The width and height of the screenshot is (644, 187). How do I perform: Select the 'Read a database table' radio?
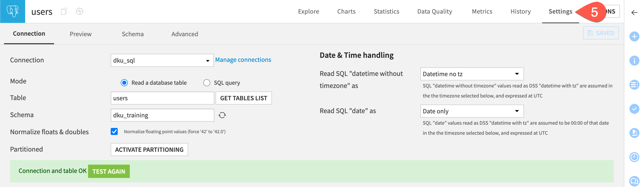point(124,83)
